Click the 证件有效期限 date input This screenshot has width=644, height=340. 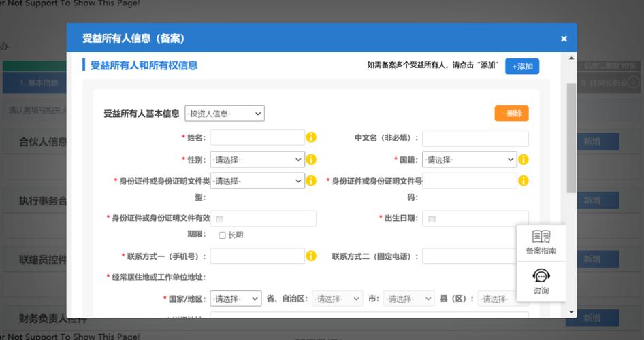pos(263,218)
